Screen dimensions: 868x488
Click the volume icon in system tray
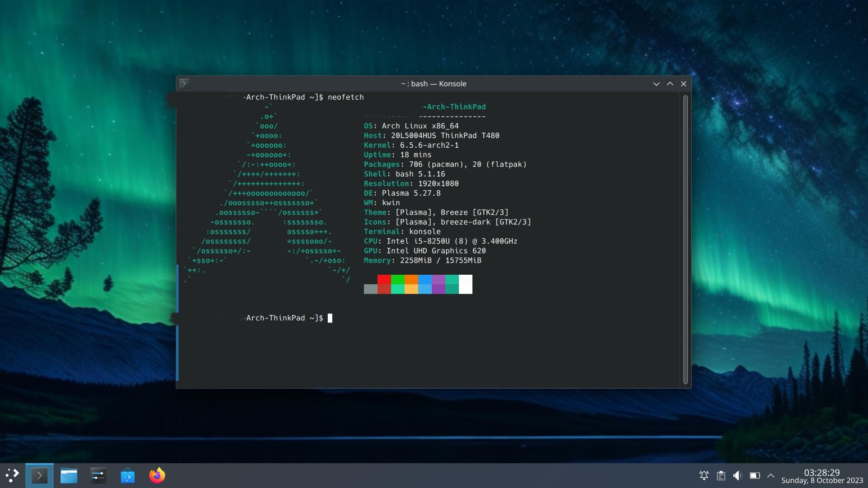tap(739, 475)
